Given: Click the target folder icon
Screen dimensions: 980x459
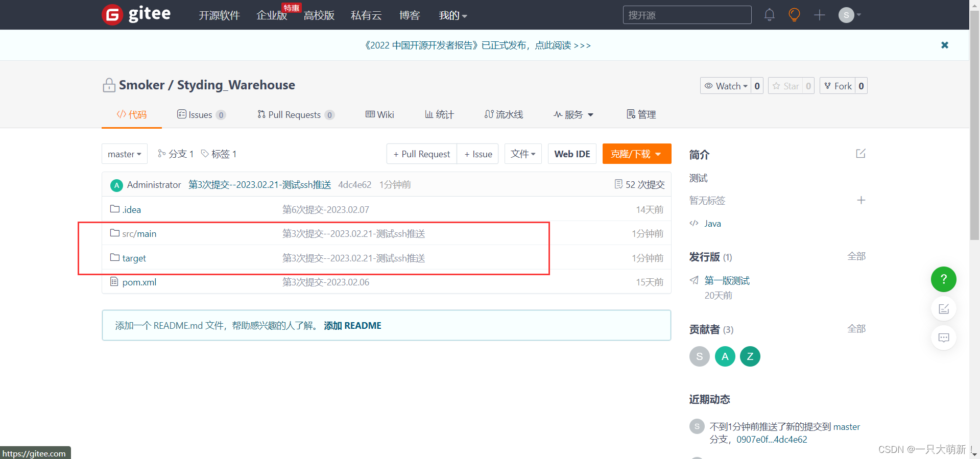Looking at the screenshot, I should (x=115, y=257).
